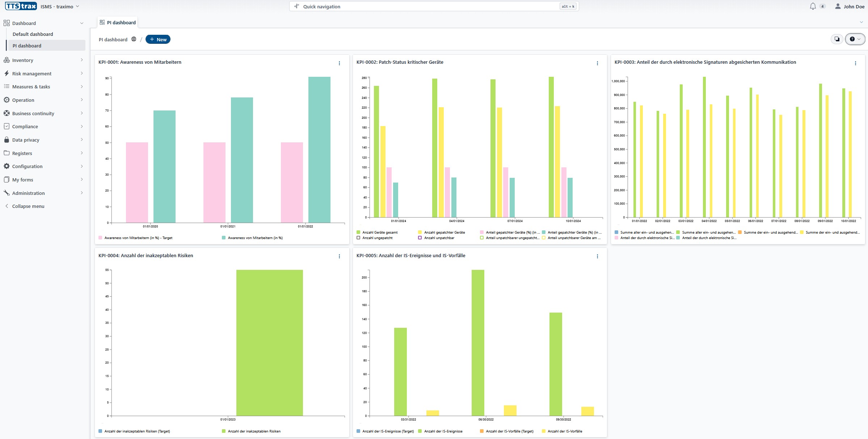
Task: Click the notifications bell icon
Action: tap(813, 7)
